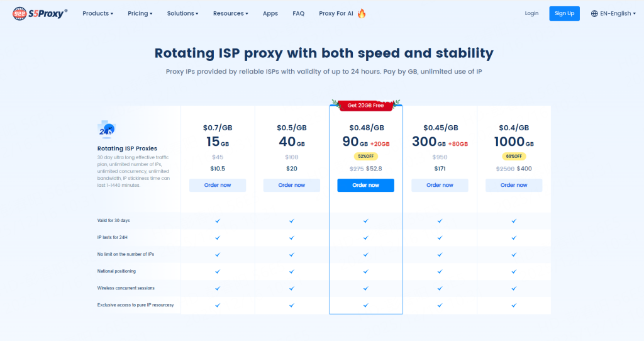Click the Get 20GB Free ribbon badge
644x341 pixels.
[366, 105]
